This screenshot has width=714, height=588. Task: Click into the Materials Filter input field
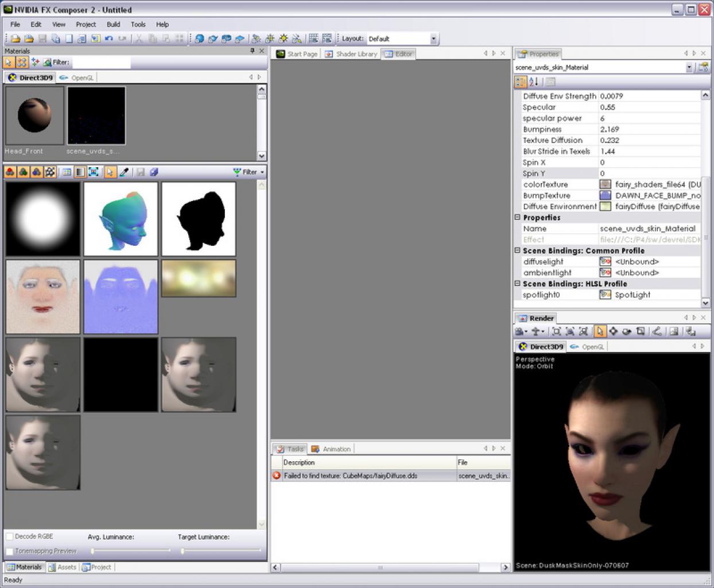pos(101,62)
